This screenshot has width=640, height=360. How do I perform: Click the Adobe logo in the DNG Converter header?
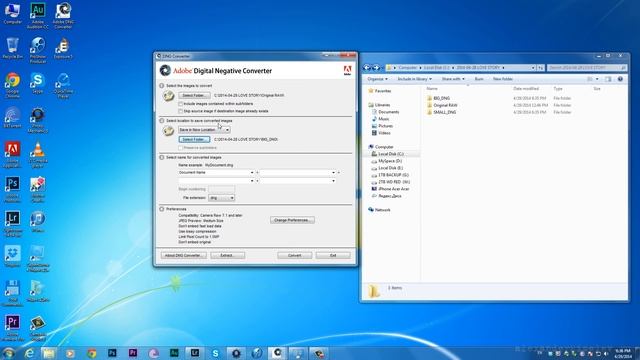(347, 70)
